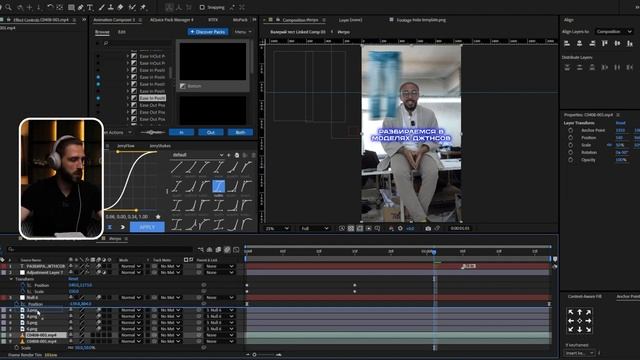The width and height of the screenshot is (640, 360).
Task: Click Reset link beside Layer Transform
Action: (x=620, y=123)
